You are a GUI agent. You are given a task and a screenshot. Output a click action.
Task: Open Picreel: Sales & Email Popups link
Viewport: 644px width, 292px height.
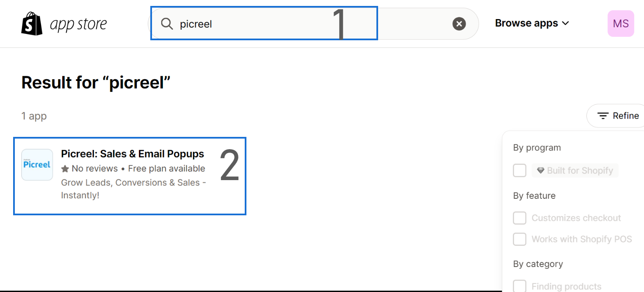pyautogui.click(x=133, y=154)
